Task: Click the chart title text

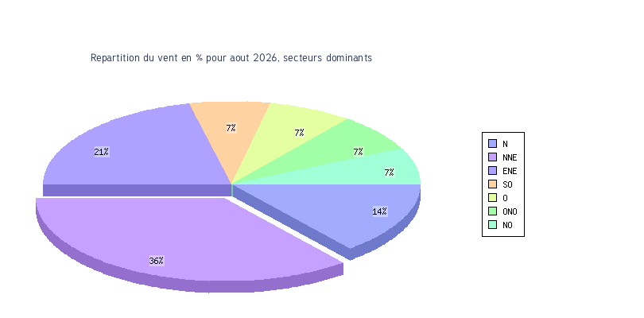Action: point(231,58)
